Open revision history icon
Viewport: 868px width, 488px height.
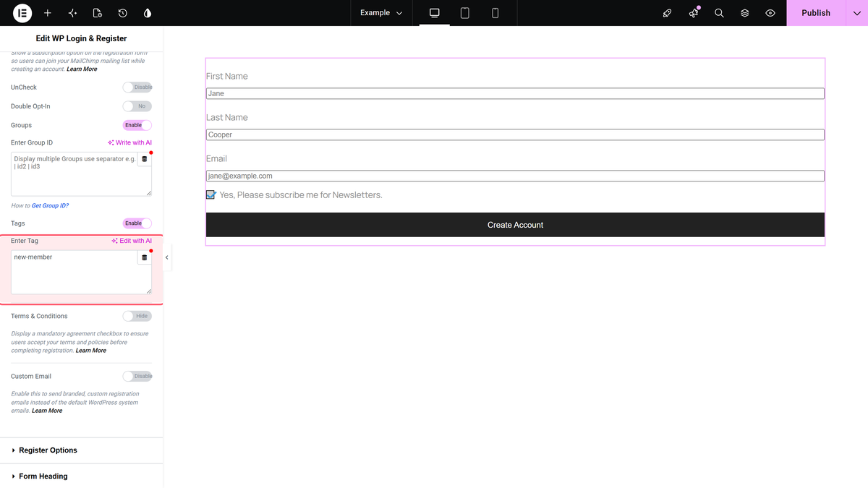click(123, 13)
